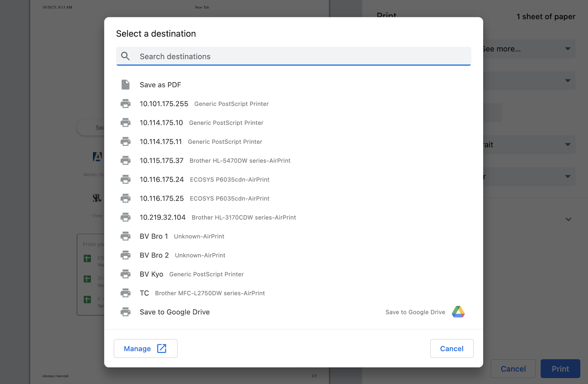
Task: Select the BV Kyo printer
Action: (x=294, y=274)
